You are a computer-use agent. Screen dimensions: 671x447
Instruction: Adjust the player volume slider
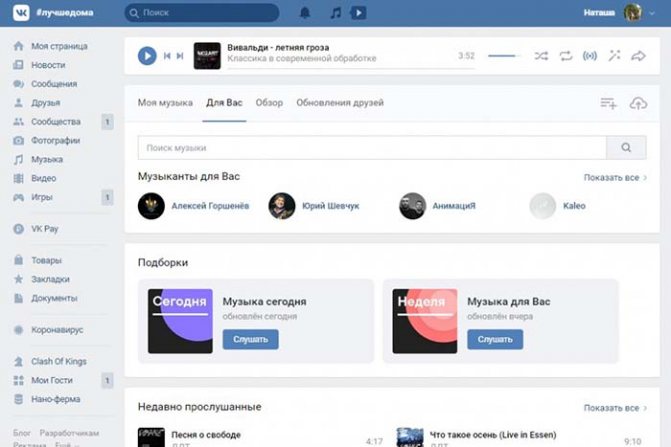504,56
